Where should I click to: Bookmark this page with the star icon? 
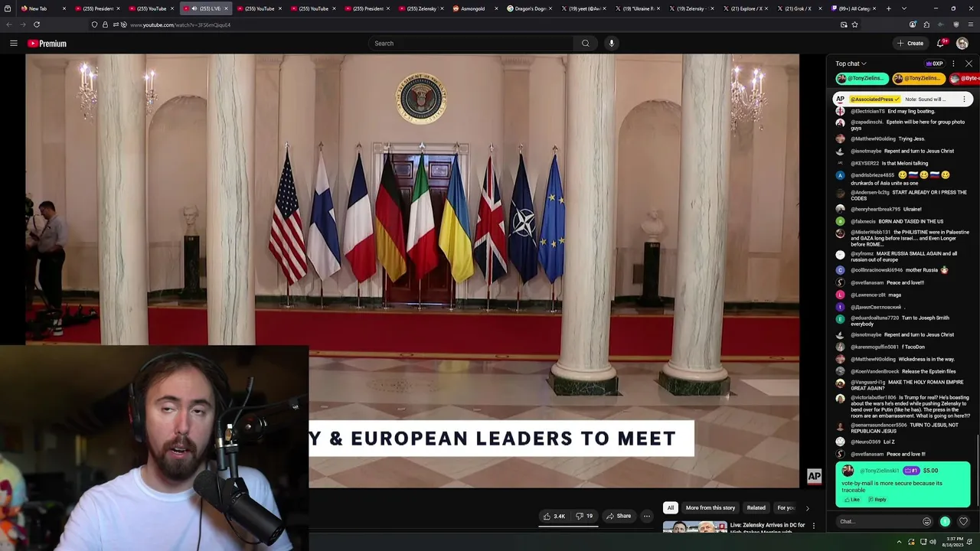(854, 24)
